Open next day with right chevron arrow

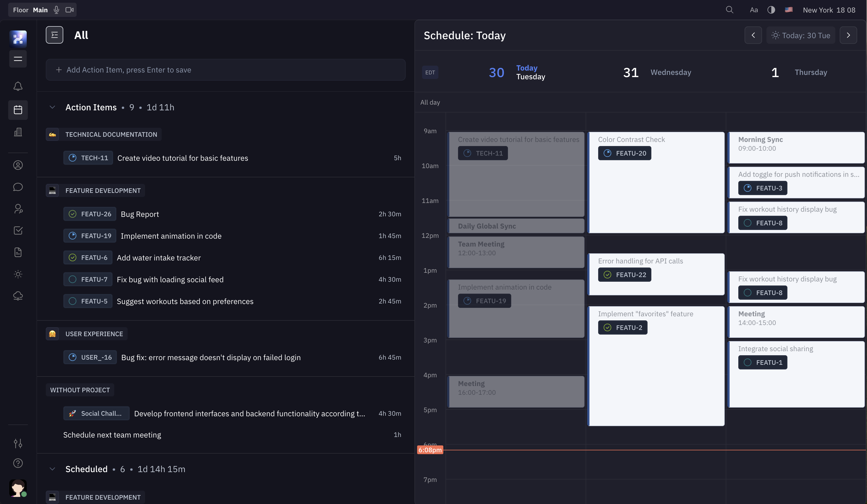[848, 35]
